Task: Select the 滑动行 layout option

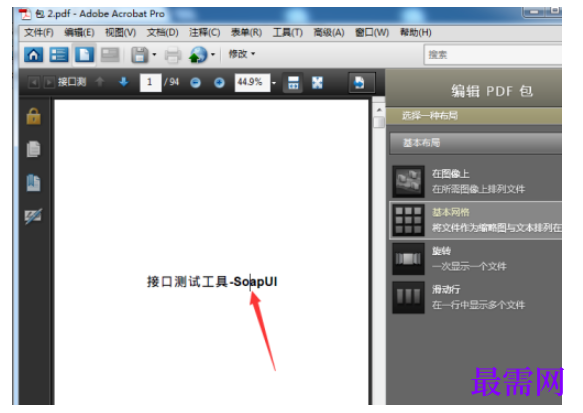Action: click(476, 297)
